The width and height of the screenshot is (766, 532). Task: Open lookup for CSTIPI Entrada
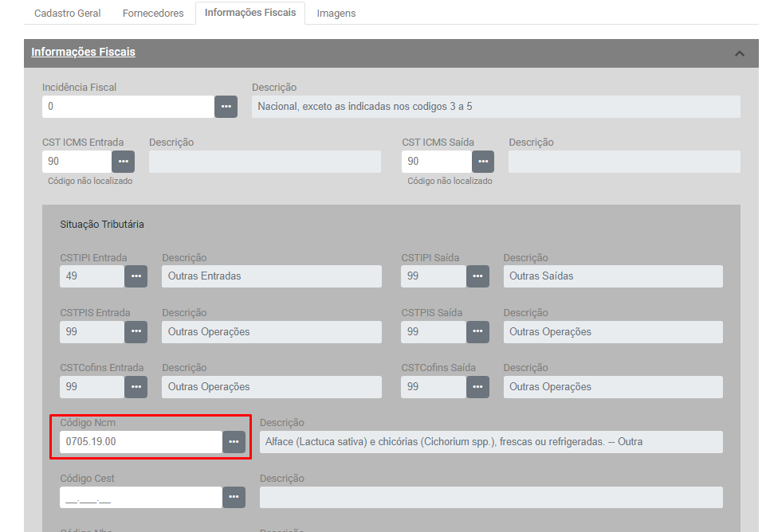tap(136, 276)
